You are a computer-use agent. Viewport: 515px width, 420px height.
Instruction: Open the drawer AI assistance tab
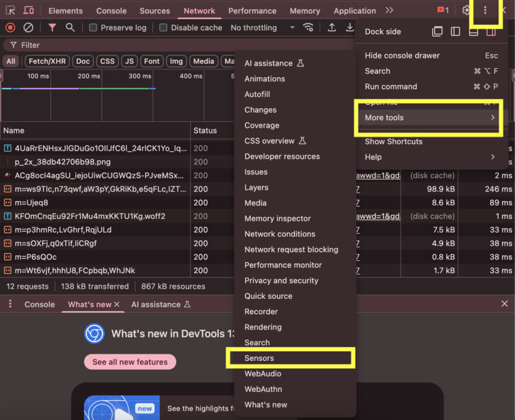pos(160,304)
